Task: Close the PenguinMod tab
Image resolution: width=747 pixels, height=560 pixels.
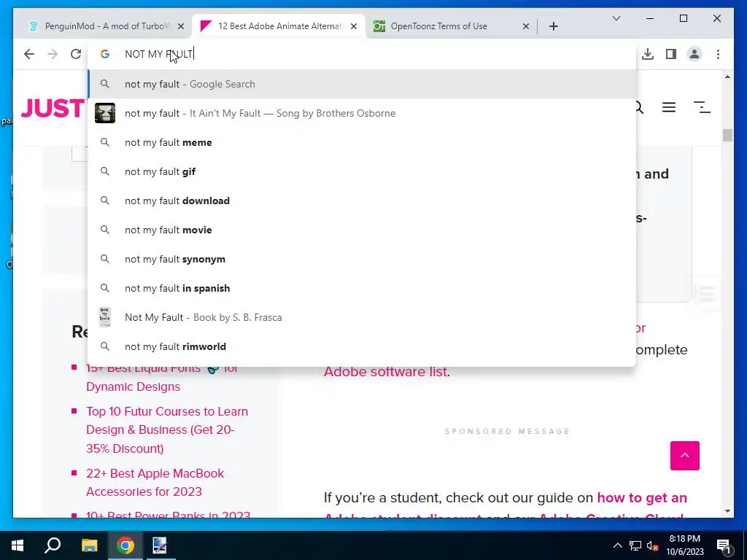Action: point(181,26)
